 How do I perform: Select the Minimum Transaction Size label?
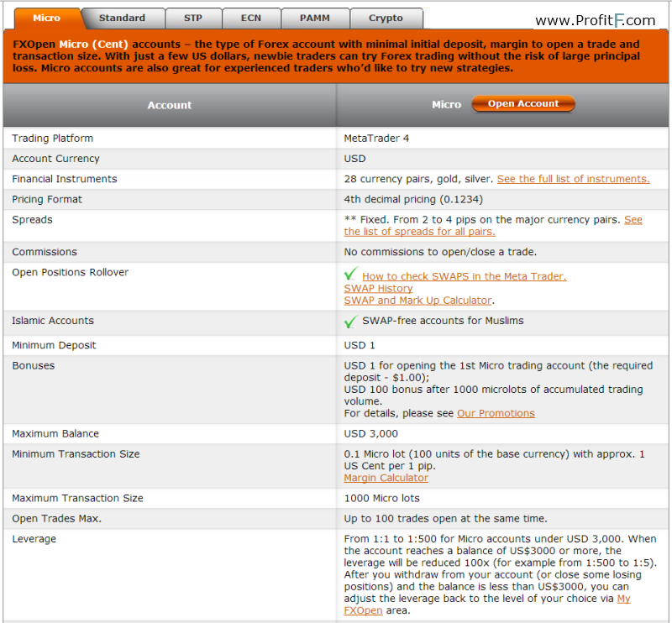[x=76, y=454]
